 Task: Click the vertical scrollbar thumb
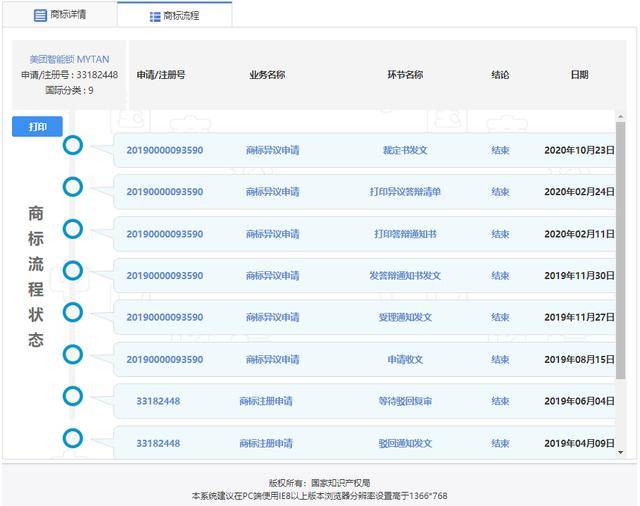(x=620, y=250)
